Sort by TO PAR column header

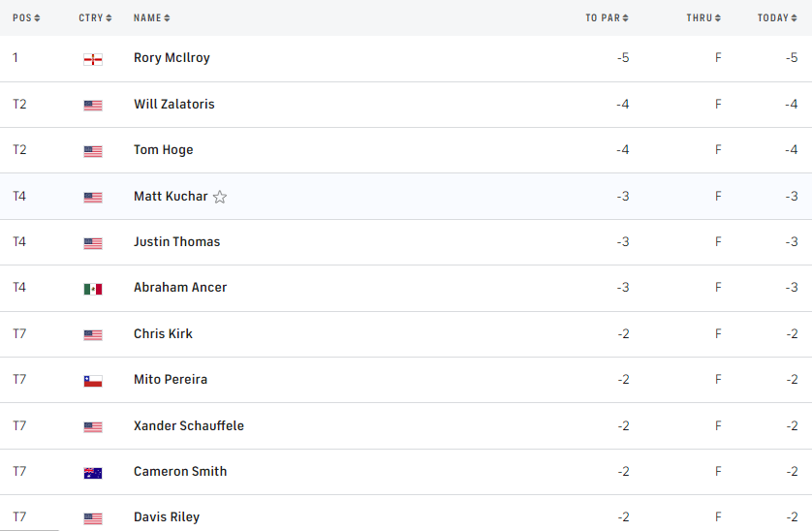click(x=607, y=17)
